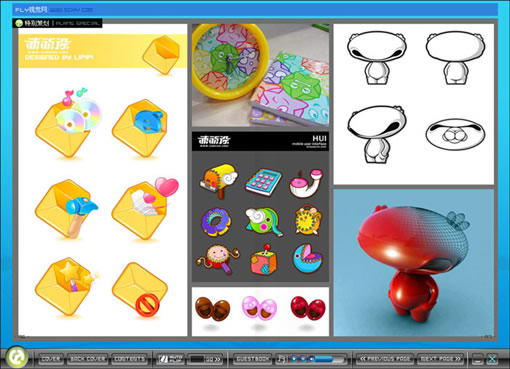The width and height of the screenshot is (510, 369).
Task: Click the first blue music control button
Action: [x=294, y=359]
